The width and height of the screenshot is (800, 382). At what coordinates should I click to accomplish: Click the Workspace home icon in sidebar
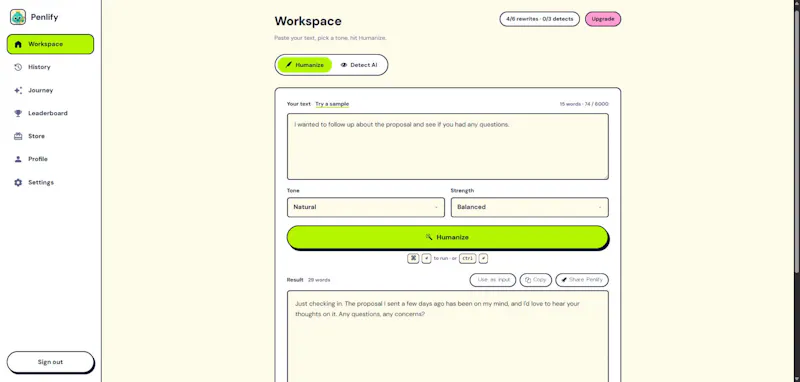[18, 44]
